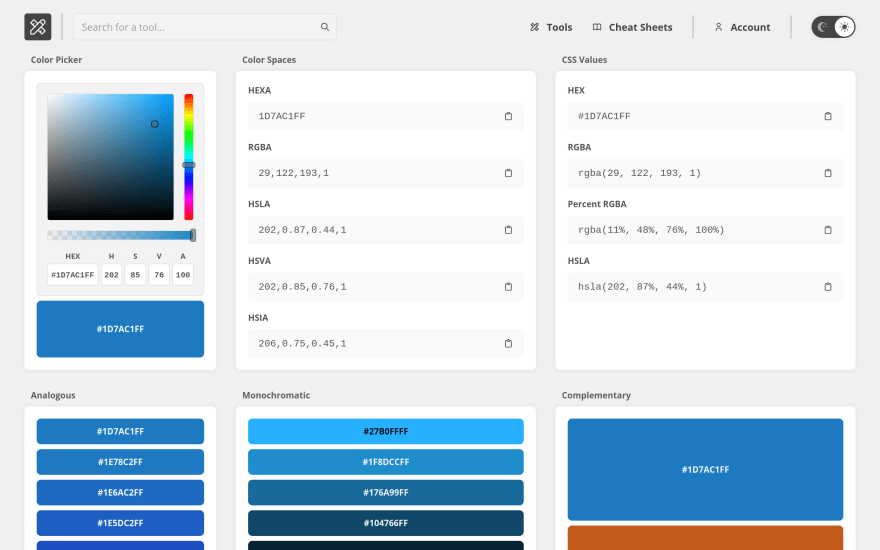Viewport: 880px width, 550px height.
Task: Select analogous swatch #1D7AC1FF
Action: [120, 431]
